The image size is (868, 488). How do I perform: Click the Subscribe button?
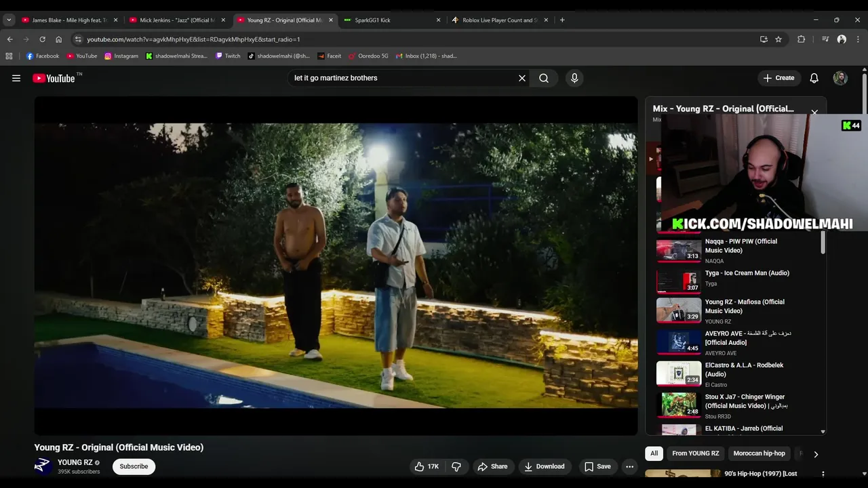[134, 466]
